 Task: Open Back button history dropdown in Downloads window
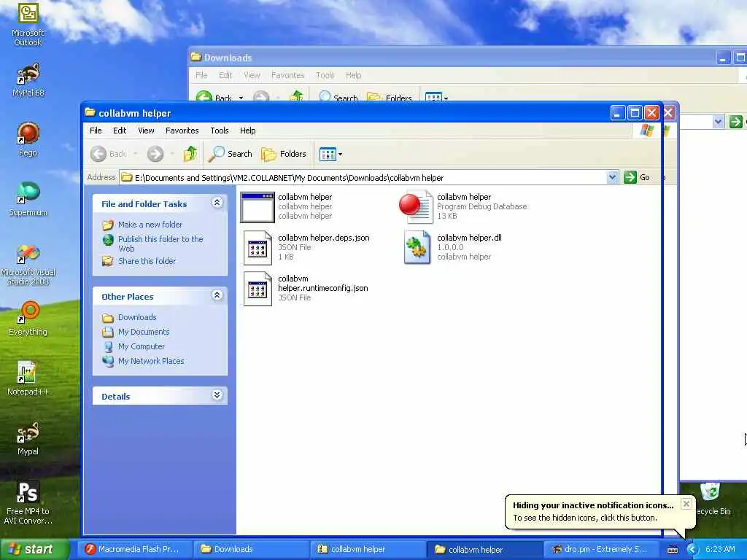[x=241, y=98]
